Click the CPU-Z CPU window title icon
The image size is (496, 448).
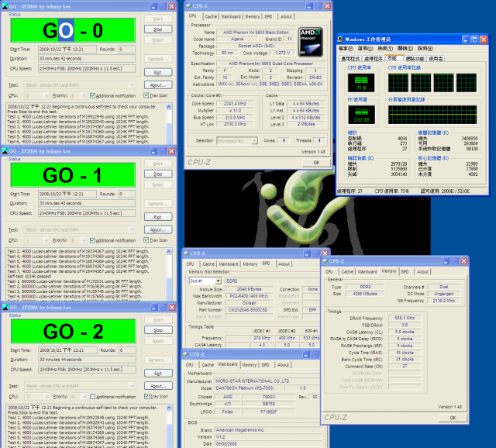pyautogui.click(x=188, y=5)
